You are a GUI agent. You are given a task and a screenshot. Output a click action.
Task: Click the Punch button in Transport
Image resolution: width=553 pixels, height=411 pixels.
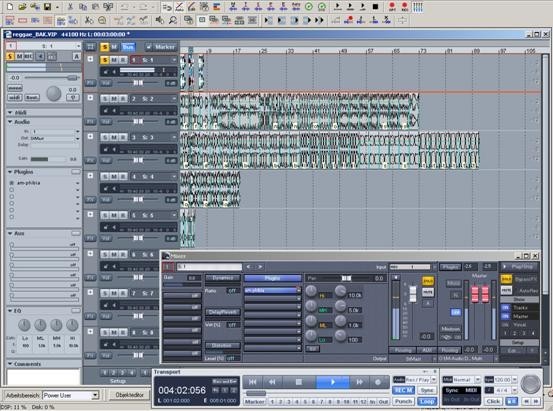tap(403, 401)
